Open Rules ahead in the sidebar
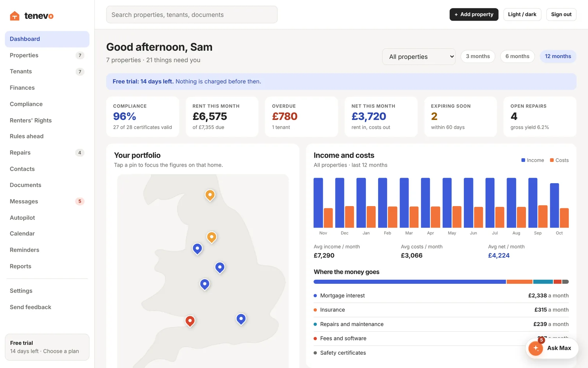The image size is (588, 368). click(47, 136)
